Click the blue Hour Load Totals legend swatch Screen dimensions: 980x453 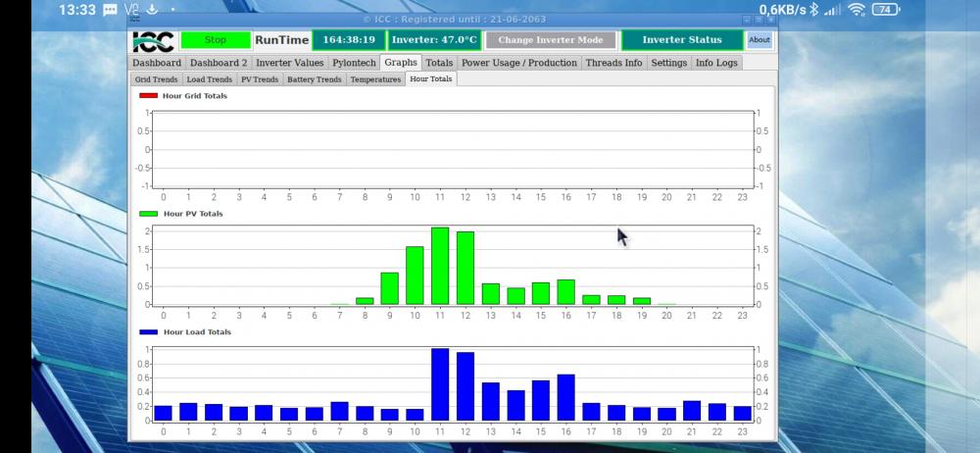point(148,332)
